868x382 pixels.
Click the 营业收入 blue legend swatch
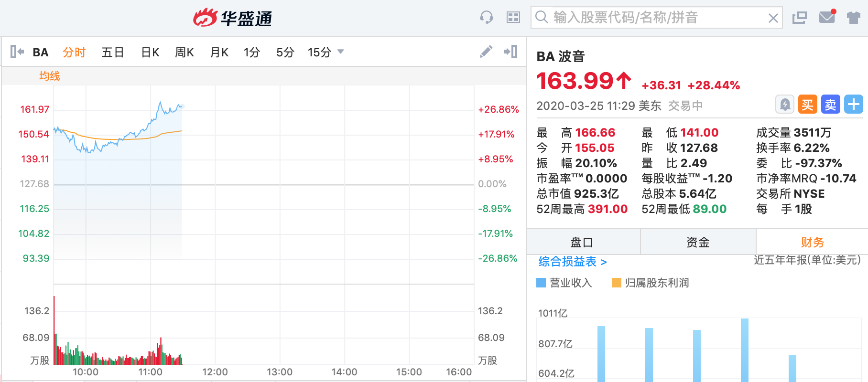tap(541, 283)
